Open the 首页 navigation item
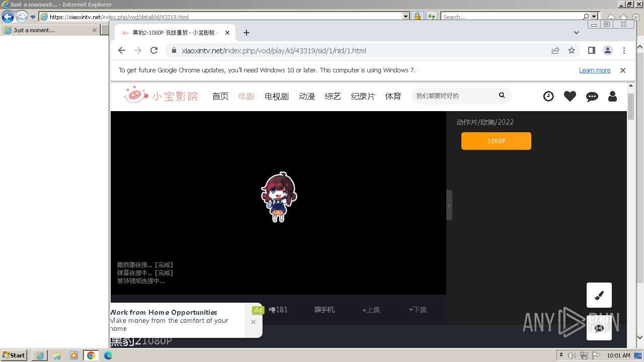The height and width of the screenshot is (362, 644). tap(220, 96)
